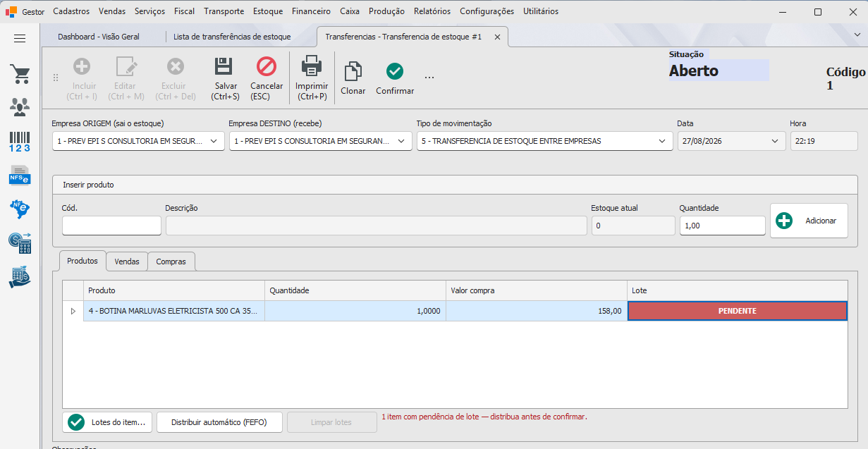This screenshot has height=449, width=868.
Task: Click the Excluir toolbar icon
Action: point(176,67)
